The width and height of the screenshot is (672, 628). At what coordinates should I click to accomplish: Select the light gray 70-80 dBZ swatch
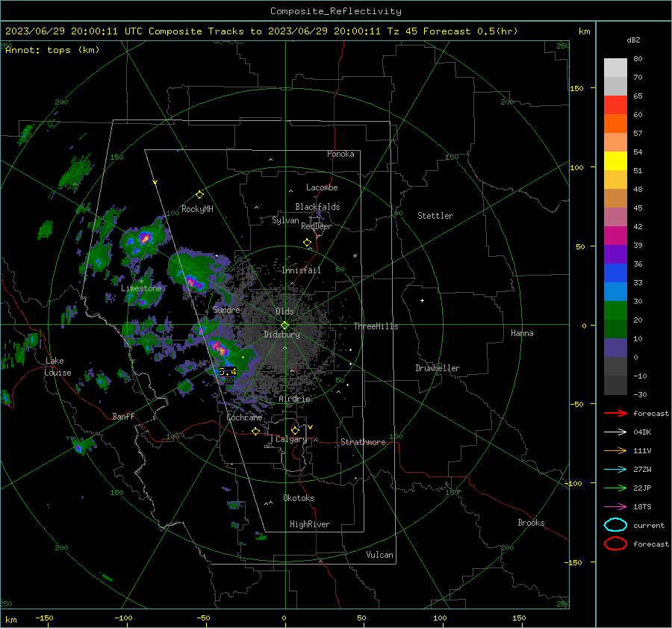[x=615, y=68]
